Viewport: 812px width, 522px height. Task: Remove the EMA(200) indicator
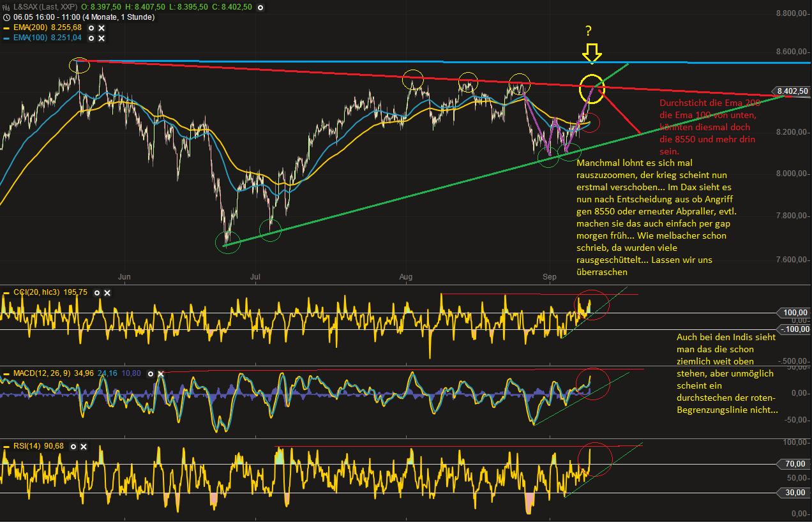(101, 28)
